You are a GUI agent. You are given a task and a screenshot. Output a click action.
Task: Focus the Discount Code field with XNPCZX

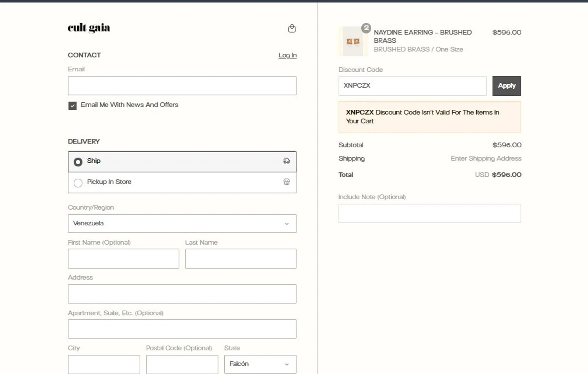click(x=412, y=86)
